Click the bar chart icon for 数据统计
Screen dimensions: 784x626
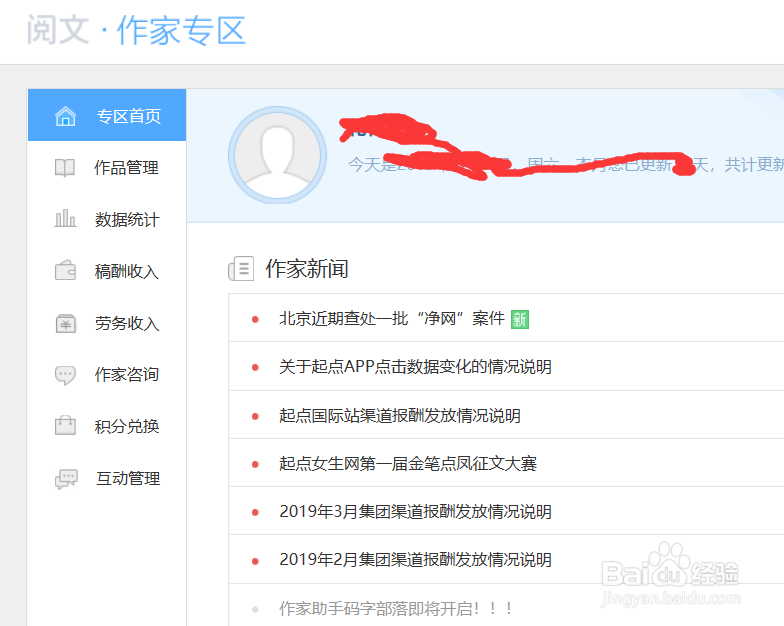click(65, 218)
